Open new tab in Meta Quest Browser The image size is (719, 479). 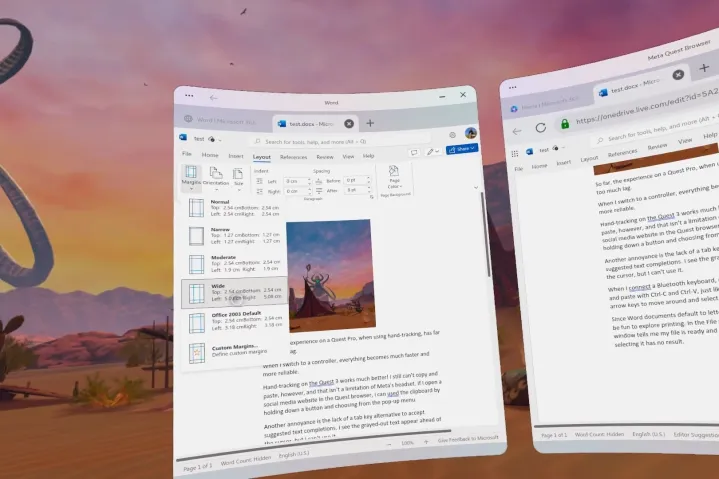click(x=704, y=68)
